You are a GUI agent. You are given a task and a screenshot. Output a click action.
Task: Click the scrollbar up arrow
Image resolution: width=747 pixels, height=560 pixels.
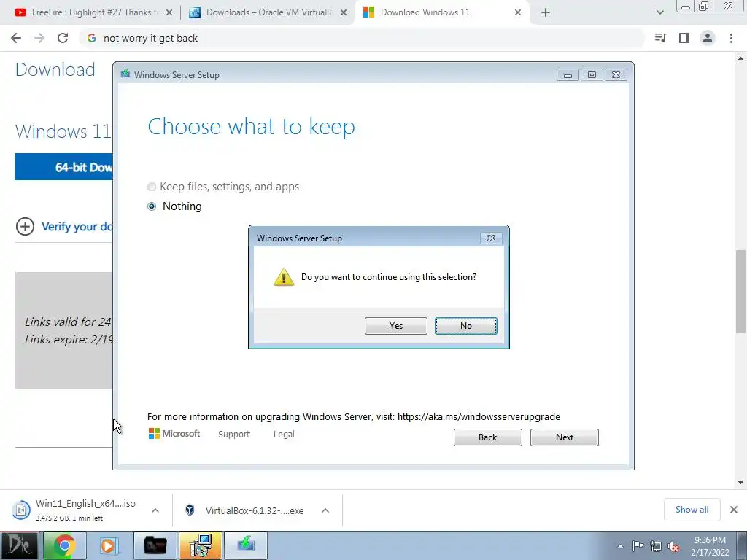[x=740, y=58]
